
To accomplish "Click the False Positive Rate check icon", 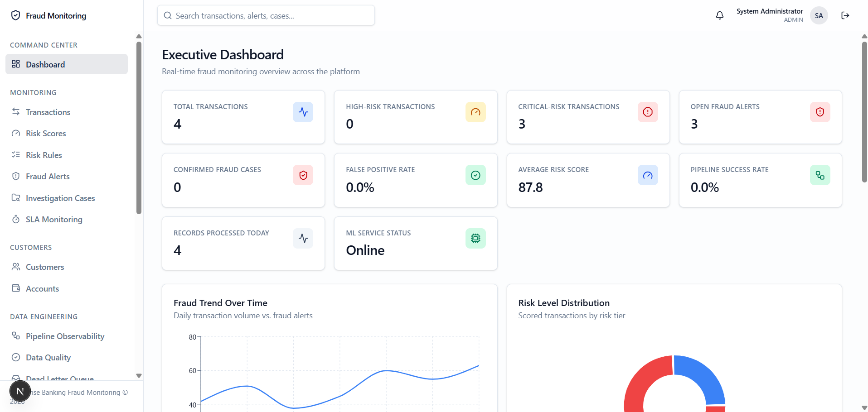I will pos(475,175).
